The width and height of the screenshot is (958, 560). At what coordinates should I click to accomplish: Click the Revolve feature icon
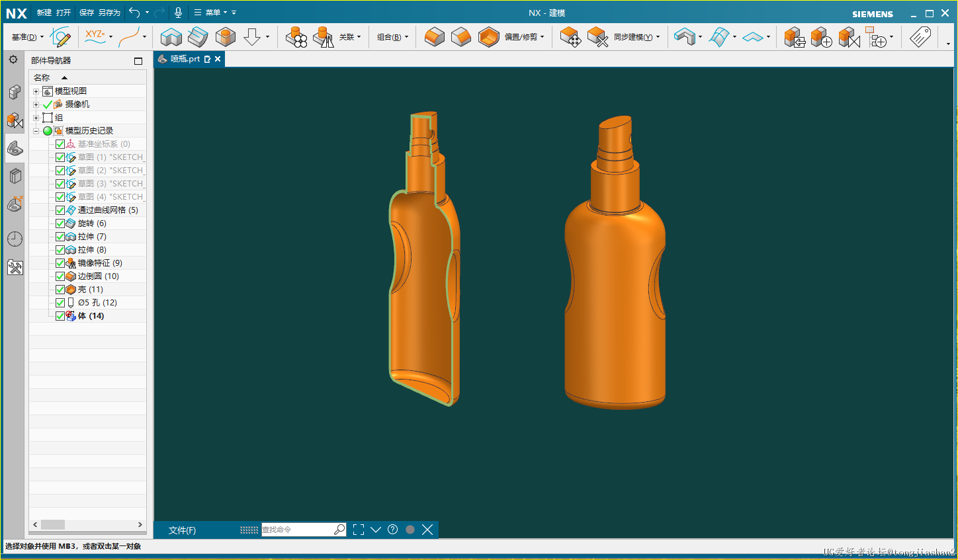198,37
